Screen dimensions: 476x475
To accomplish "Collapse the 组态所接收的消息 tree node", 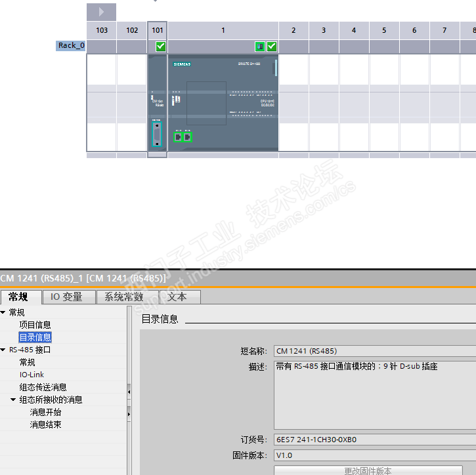I will [13, 400].
